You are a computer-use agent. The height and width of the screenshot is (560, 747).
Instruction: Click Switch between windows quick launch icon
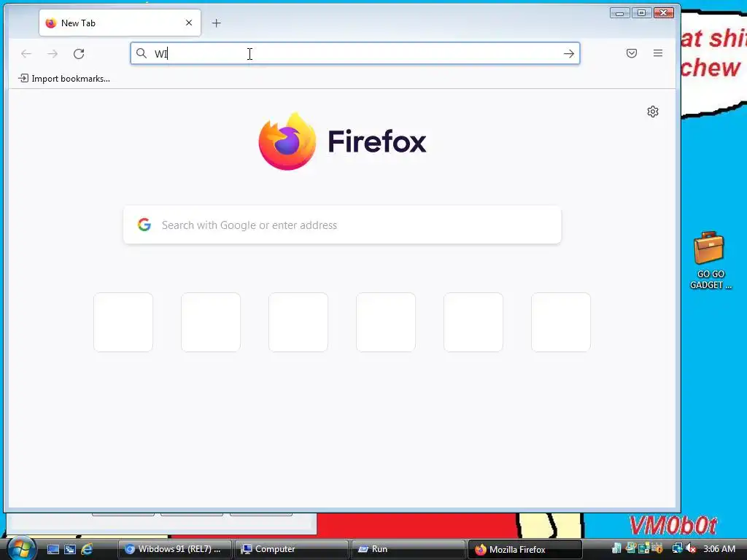[x=70, y=549]
